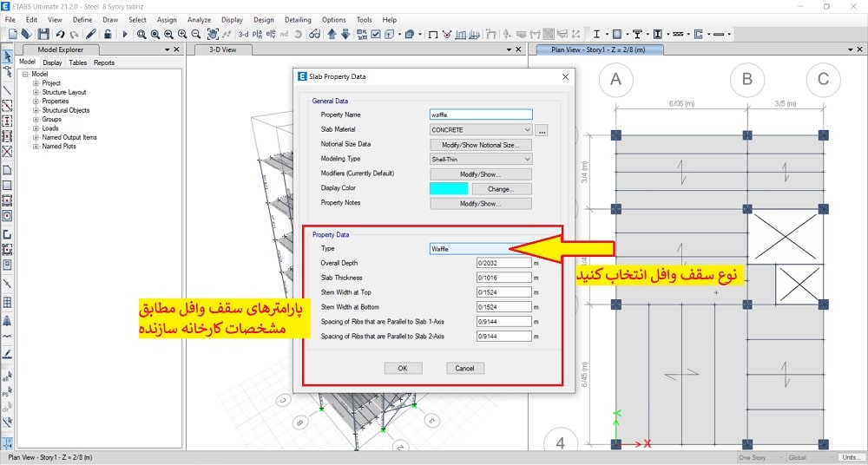
Task: Click the Draw Wall Stacks grid tool in sidebar
Action: pos(7,303)
